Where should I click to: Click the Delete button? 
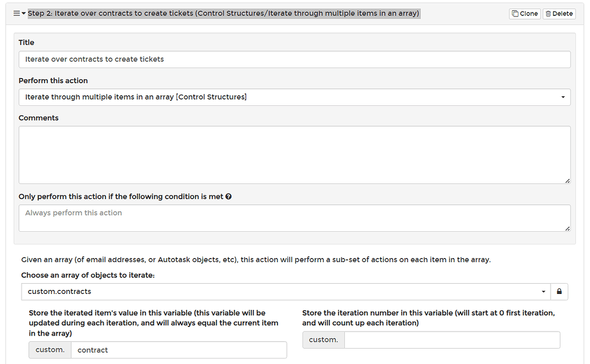tap(559, 13)
